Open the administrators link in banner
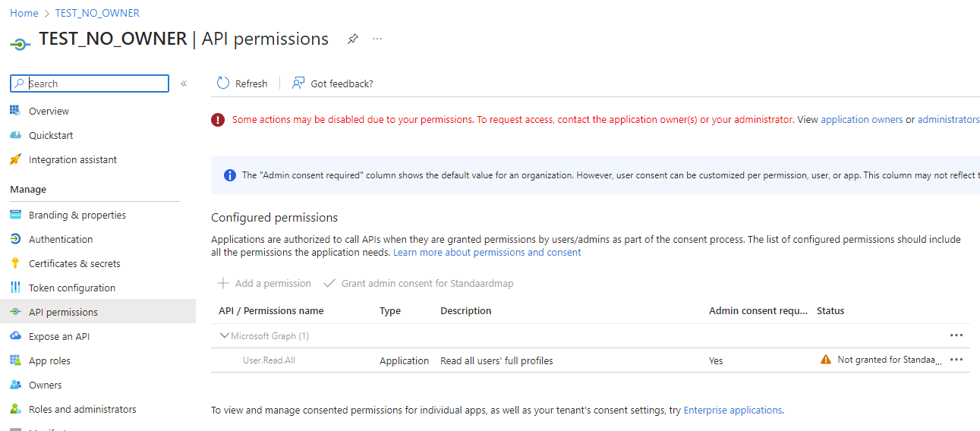 pos(949,120)
